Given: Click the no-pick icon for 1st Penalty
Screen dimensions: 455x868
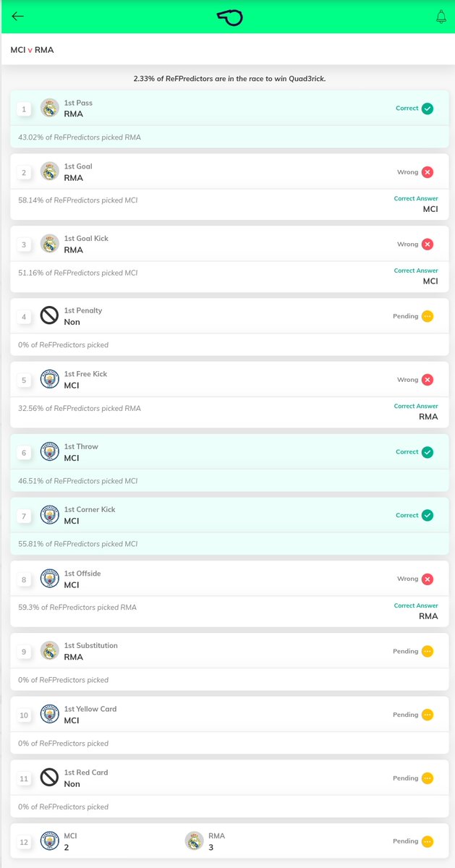Looking at the screenshot, I should 49,315.
